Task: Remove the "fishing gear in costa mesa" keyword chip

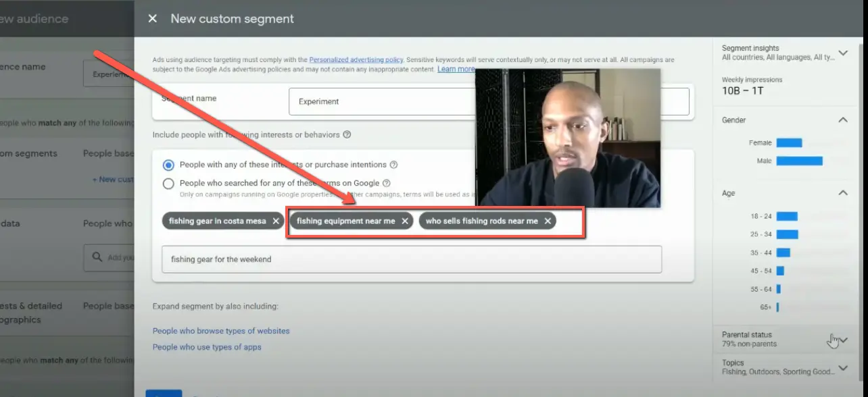Action: point(276,220)
